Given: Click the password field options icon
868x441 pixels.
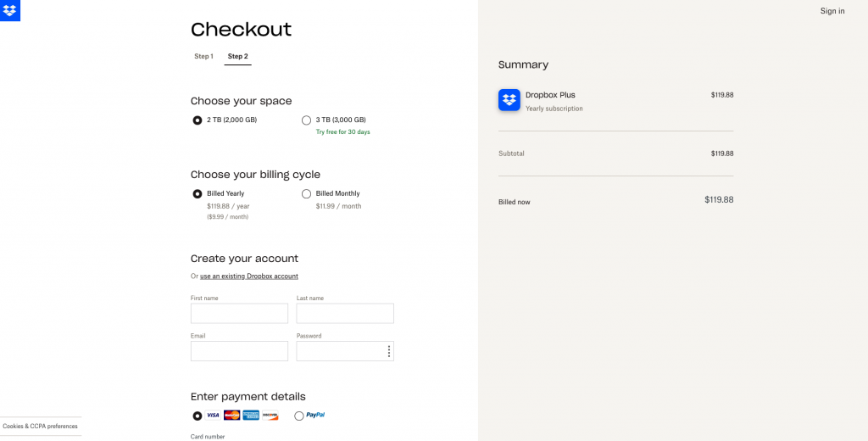Looking at the screenshot, I should 389,351.
